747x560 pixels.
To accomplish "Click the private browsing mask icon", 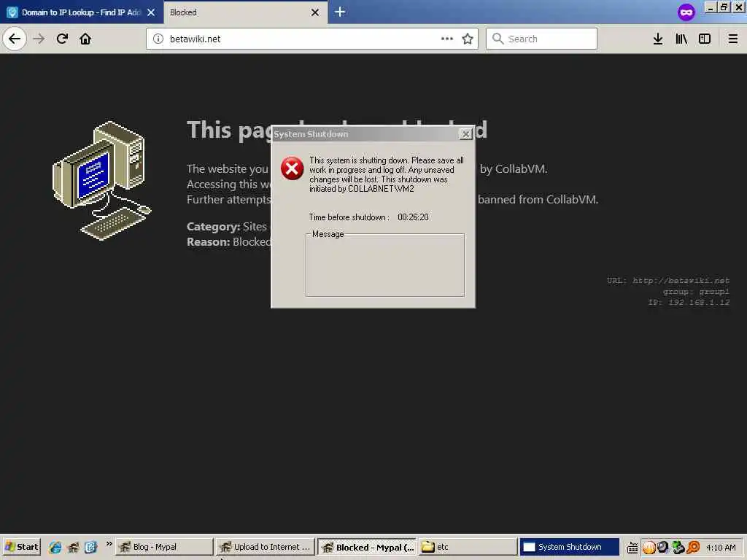I will [x=686, y=12].
